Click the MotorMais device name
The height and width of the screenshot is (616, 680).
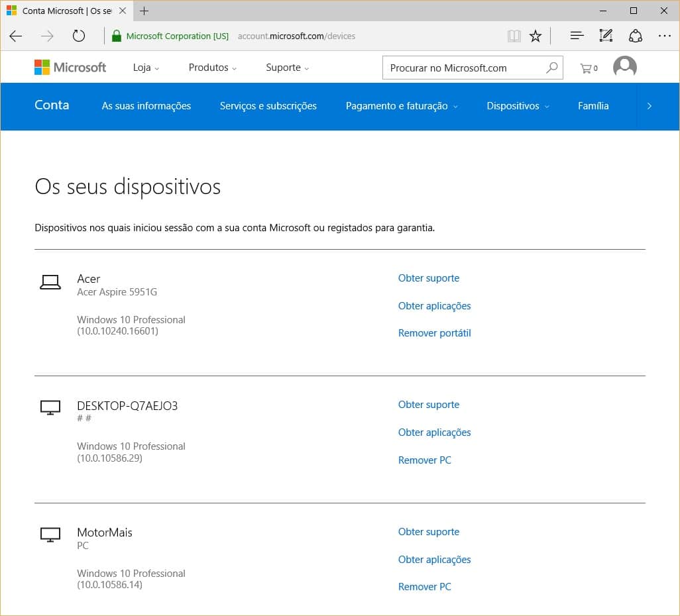click(x=105, y=533)
